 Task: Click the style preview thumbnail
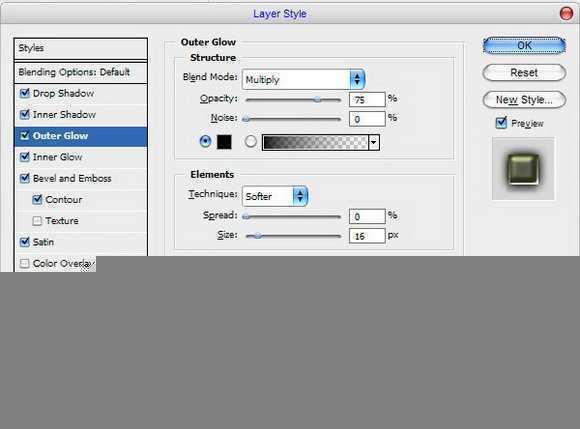click(x=523, y=169)
